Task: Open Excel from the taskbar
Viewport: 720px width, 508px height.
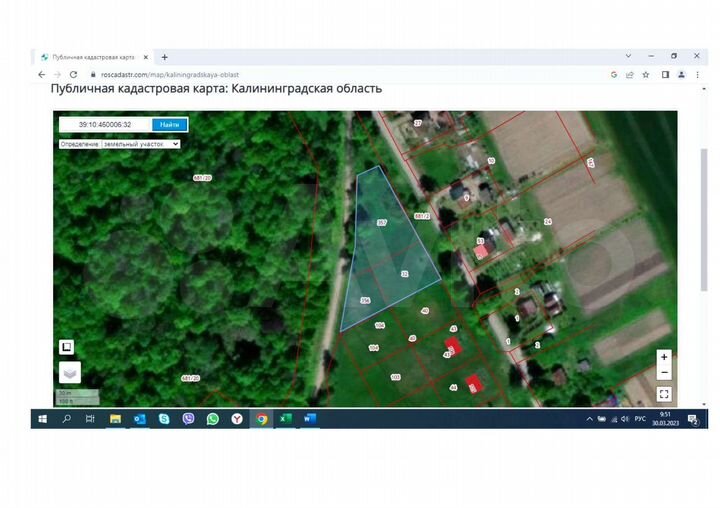Action: click(x=286, y=419)
